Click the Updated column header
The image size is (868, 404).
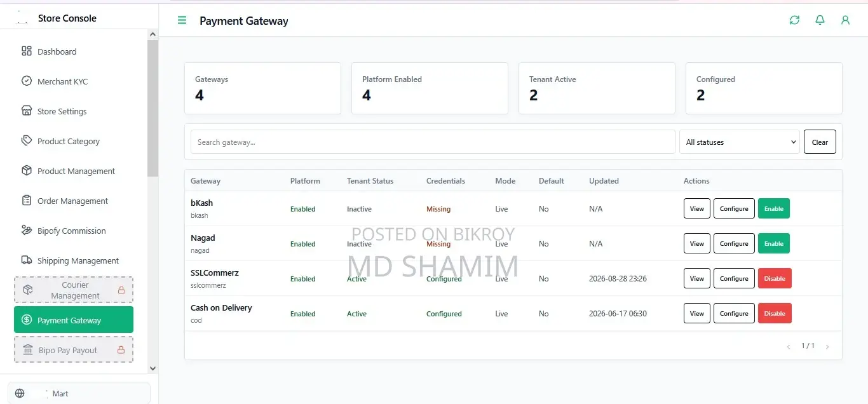pyautogui.click(x=604, y=181)
